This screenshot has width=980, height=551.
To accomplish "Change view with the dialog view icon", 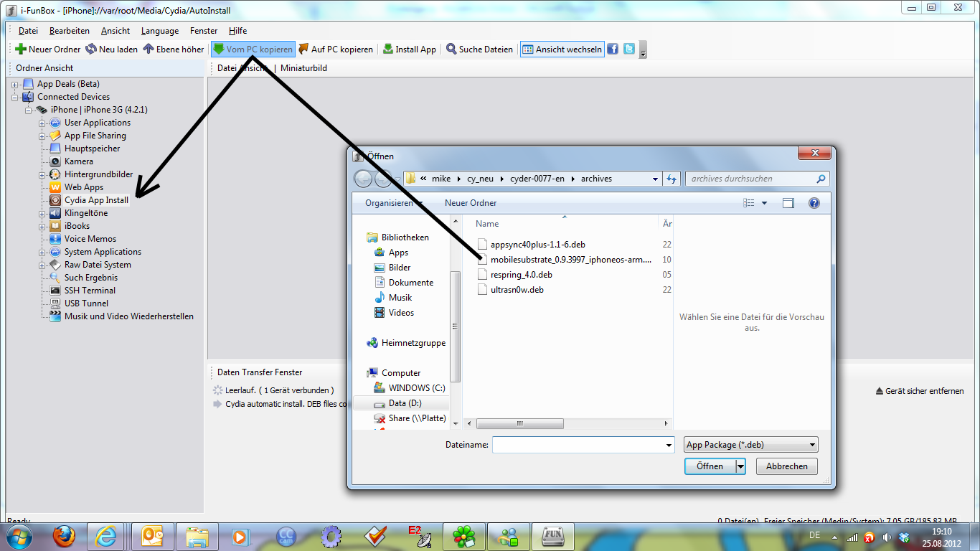I will tap(750, 203).
